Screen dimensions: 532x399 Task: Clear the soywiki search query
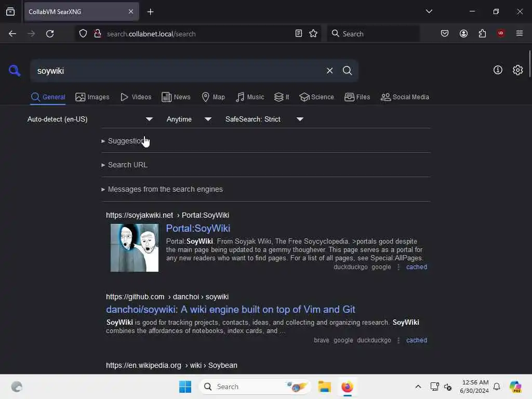click(x=329, y=71)
